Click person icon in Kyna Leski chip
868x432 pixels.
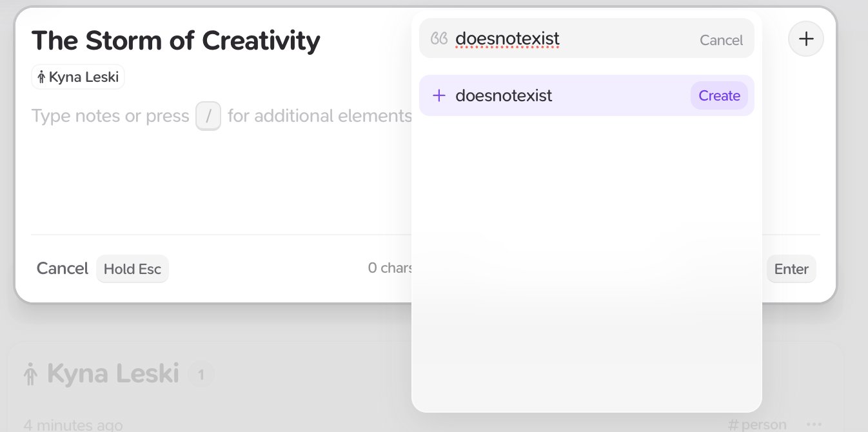pyautogui.click(x=41, y=78)
